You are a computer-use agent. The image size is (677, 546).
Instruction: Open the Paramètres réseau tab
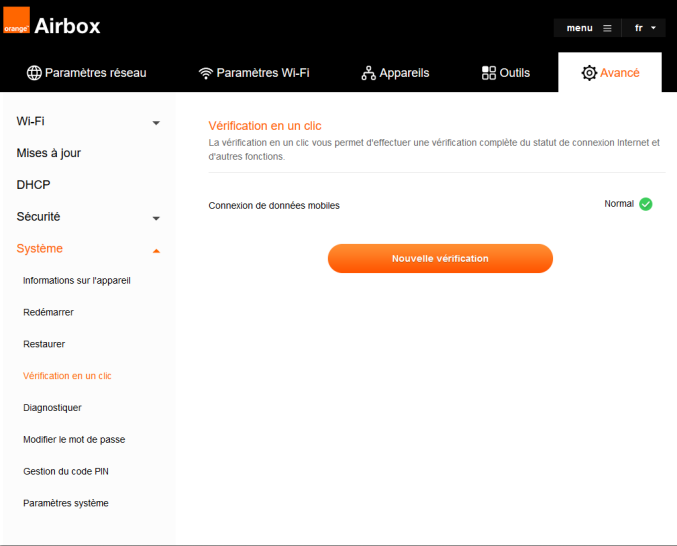tap(87, 73)
